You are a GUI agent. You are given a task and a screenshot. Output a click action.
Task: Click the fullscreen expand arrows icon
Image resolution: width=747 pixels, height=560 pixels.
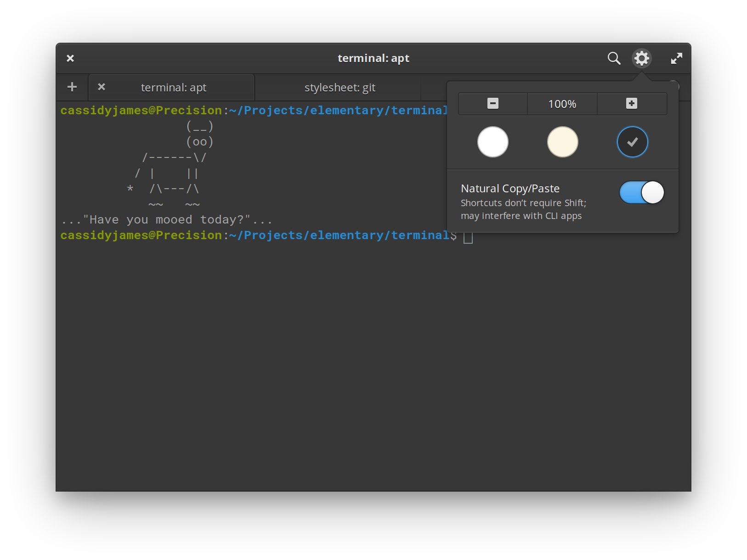pos(676,58)
